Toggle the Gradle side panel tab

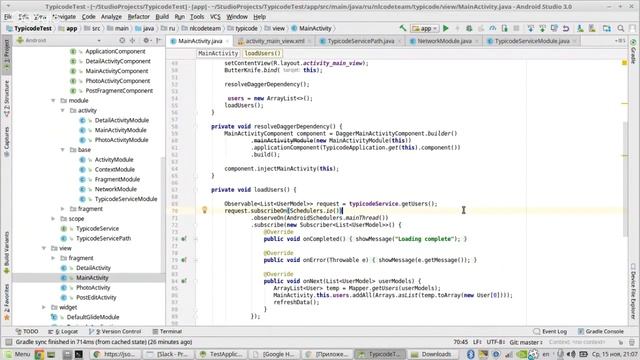point(633,52)
